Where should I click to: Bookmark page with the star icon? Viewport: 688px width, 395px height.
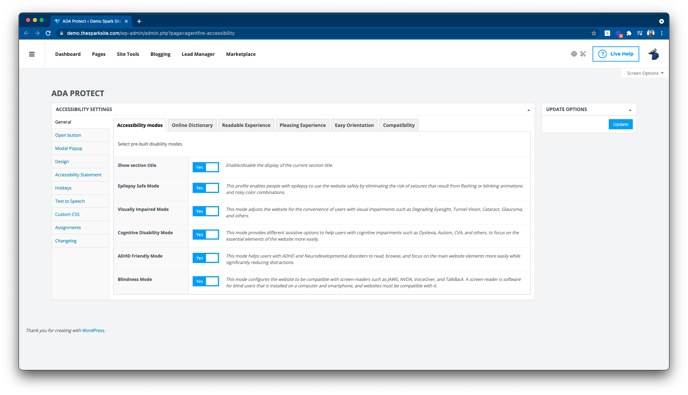tap(594, 33)
